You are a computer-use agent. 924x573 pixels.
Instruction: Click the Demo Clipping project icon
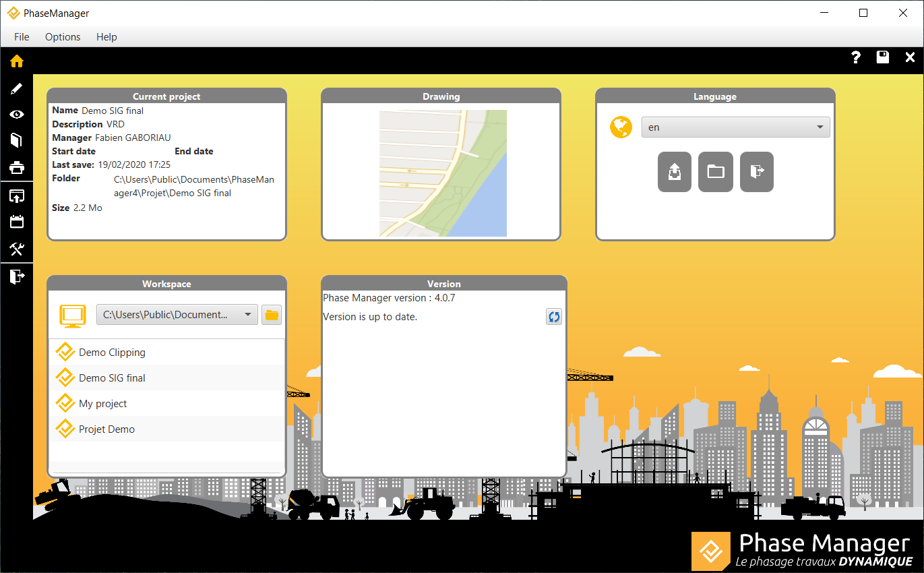[x=65, y=352]
